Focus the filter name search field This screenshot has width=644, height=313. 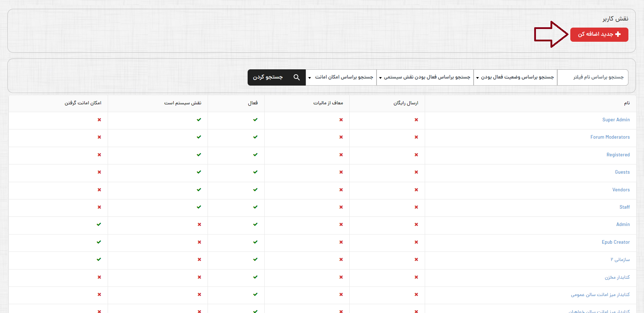click(x=593, y=77)
